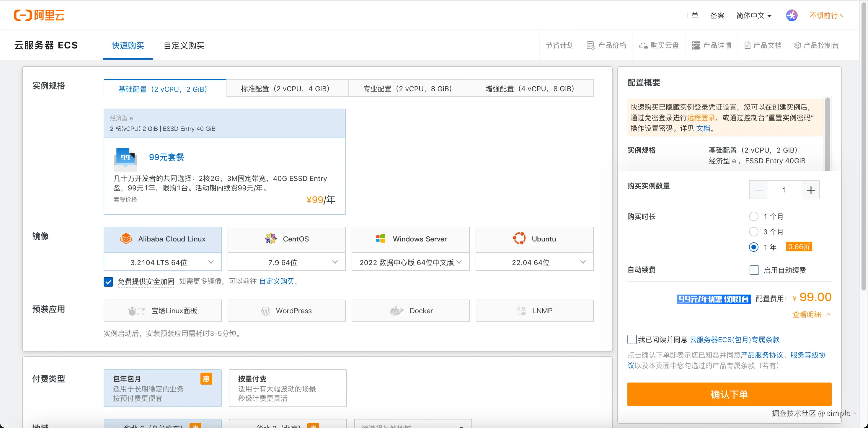868x428 pixels.
Task: Click the 确认下单 order button
Action: (x=729, y=394)
